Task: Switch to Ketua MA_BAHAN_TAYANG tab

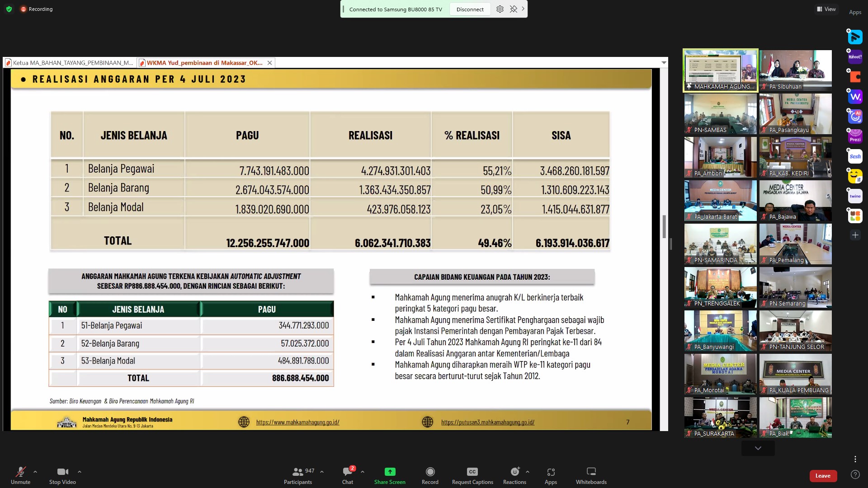Action: [x=70, y=63]
